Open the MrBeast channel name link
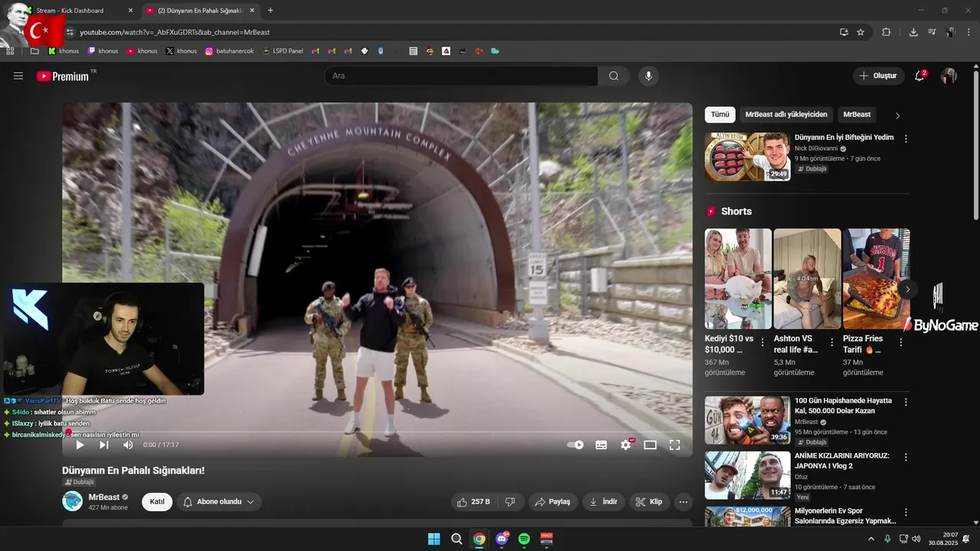The width and height of the screenshot is (980, 551). [104, 497]
